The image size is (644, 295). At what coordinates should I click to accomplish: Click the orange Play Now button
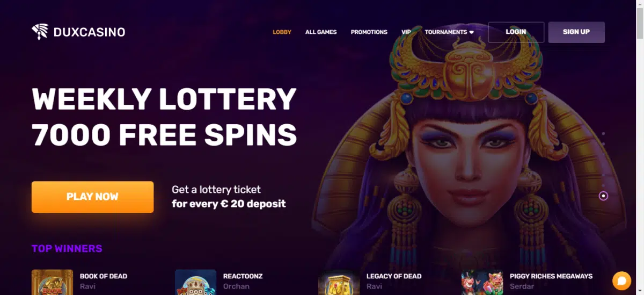point(92,197)
